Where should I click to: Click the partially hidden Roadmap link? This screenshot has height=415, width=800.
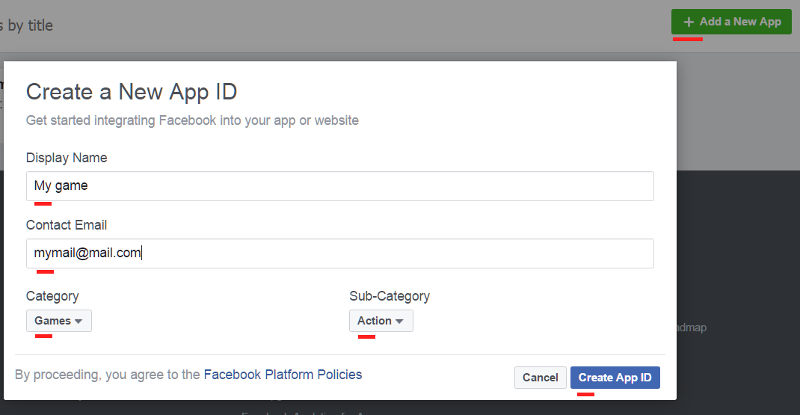692,327
